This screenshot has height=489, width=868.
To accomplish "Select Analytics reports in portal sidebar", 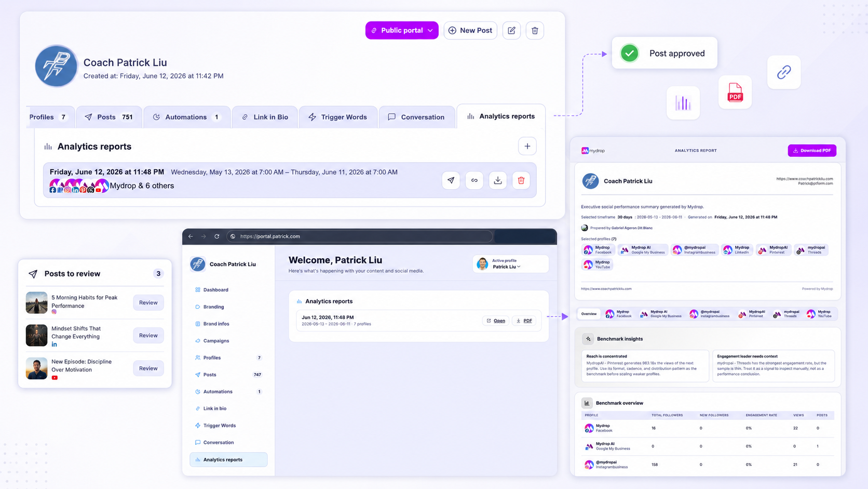I will pos(228,459).
